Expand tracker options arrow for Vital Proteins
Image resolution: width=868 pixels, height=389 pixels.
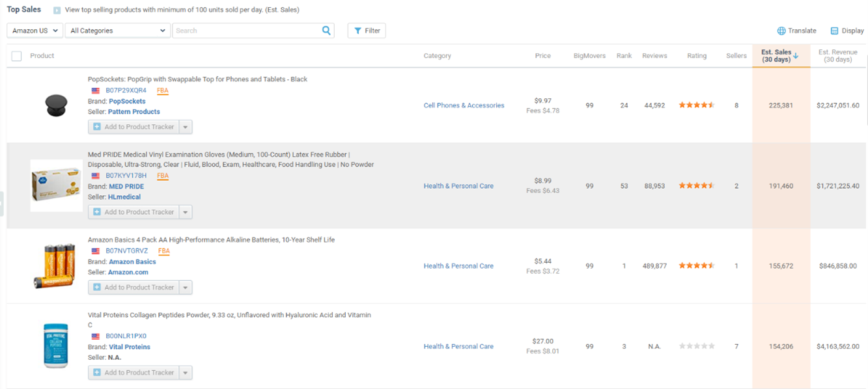pos(186,373)
